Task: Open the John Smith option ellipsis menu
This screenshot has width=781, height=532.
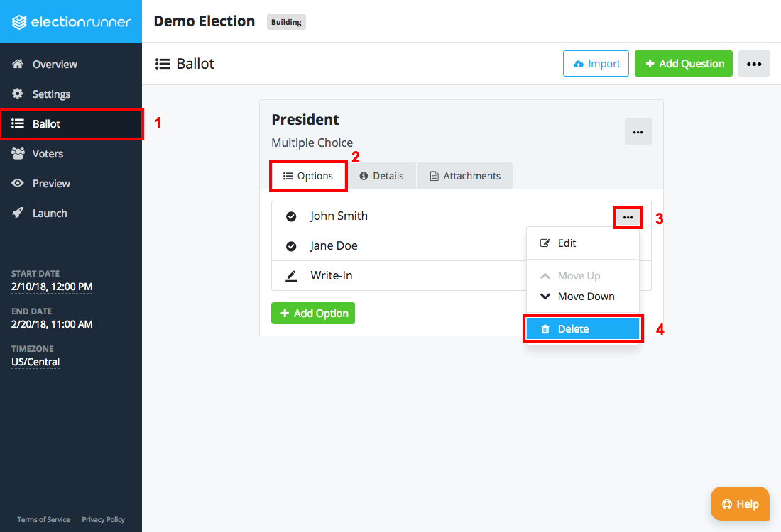Action: [x=628, y=218]
